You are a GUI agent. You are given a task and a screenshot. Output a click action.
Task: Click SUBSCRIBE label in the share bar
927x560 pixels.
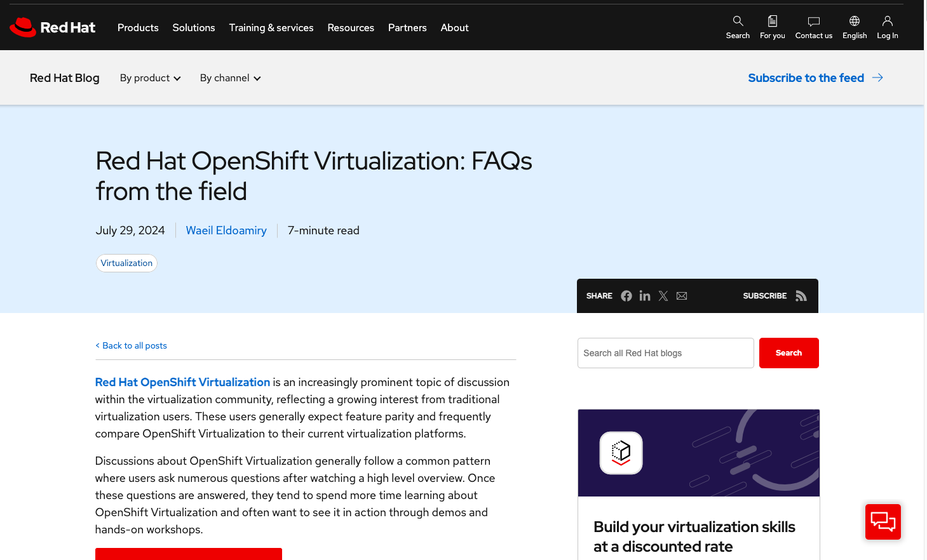(x=765, y=296)
